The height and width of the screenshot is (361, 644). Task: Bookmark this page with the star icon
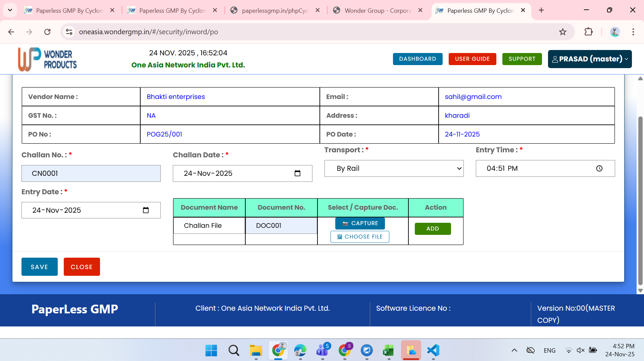(562, 32)
